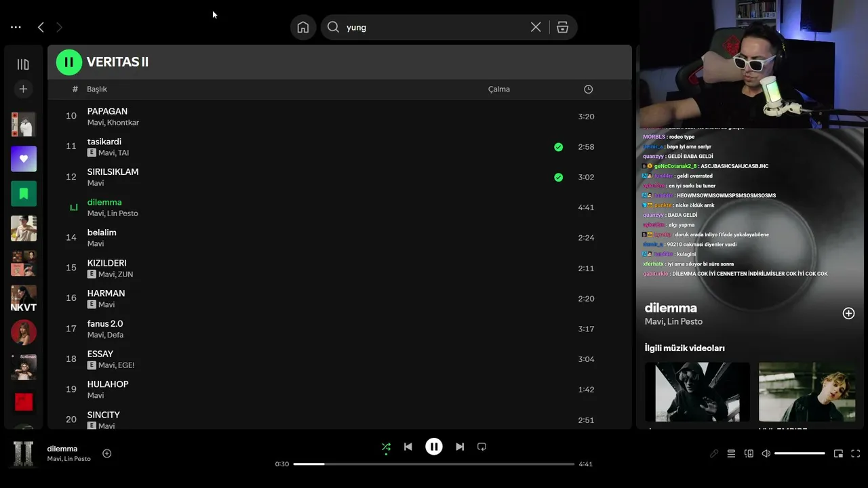Screen dimensions: 868x488
Task: Open dilemma title in the player bar
Action: coord(62,449)
